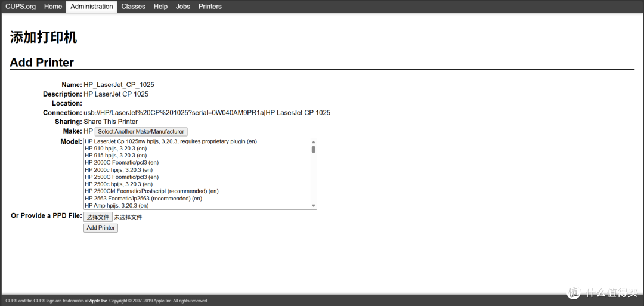Screen dimensions: 644x306
Task: Click the description HP LaserJet CP 1025
Action: [x=116, y=94]
